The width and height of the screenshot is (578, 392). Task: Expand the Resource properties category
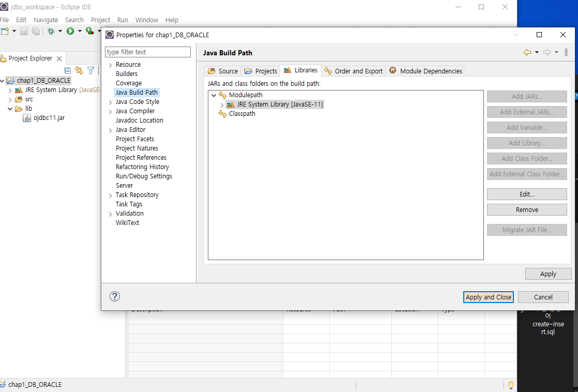[x=110, y=65]
